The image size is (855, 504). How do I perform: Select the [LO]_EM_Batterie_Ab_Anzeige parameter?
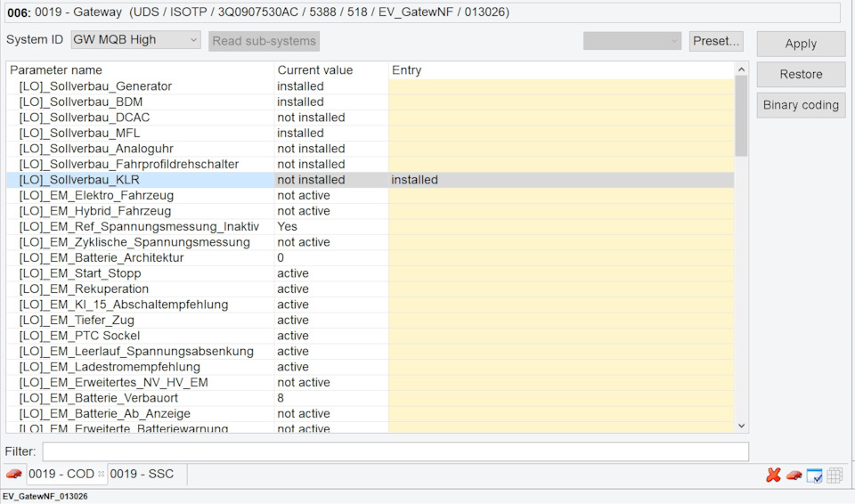pos(105,413)
